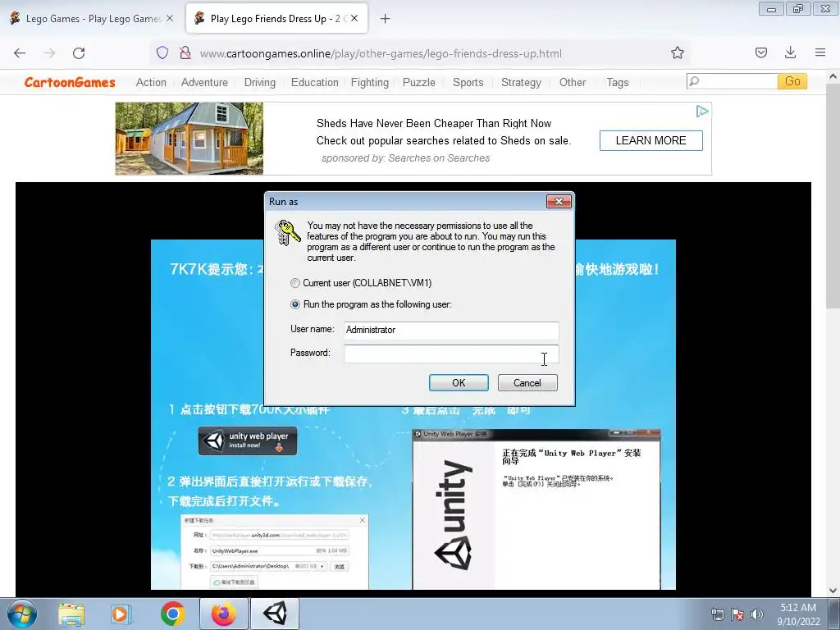
Task: Open the Tags page link
Action: pos(617,83)
